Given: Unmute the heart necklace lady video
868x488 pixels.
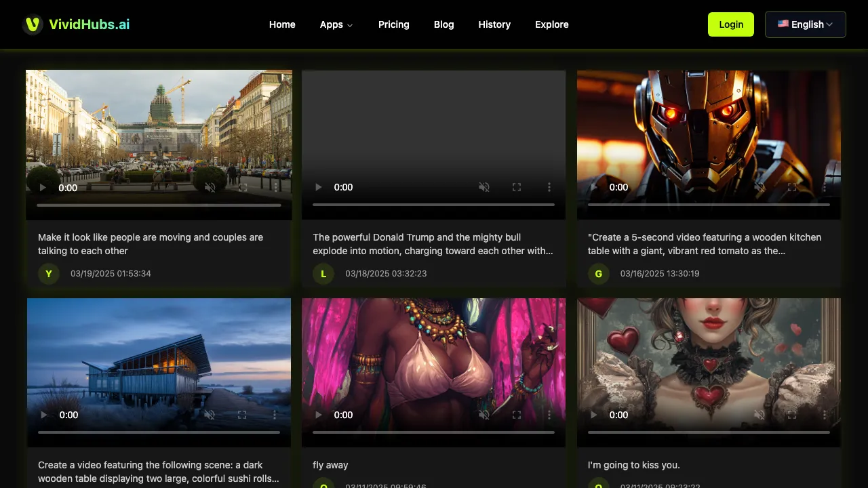Looking at the screenshot, I should pos(759,415).
